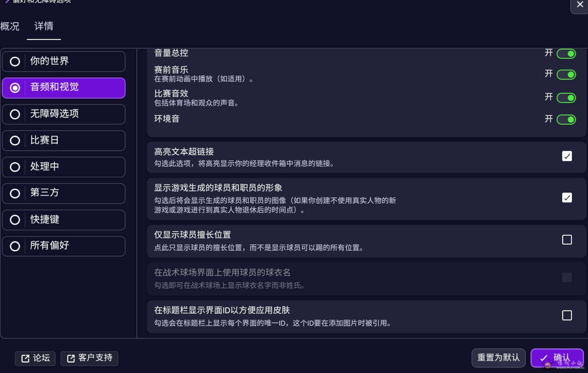588x373 pixels.
Task: Select the 你的世界 radio option
Action: point(15,62)
